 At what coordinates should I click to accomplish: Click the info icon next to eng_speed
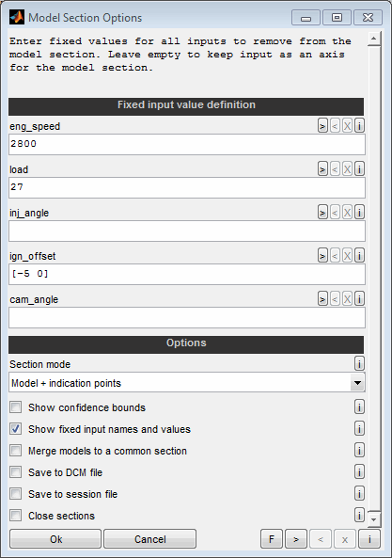[359, 126]
